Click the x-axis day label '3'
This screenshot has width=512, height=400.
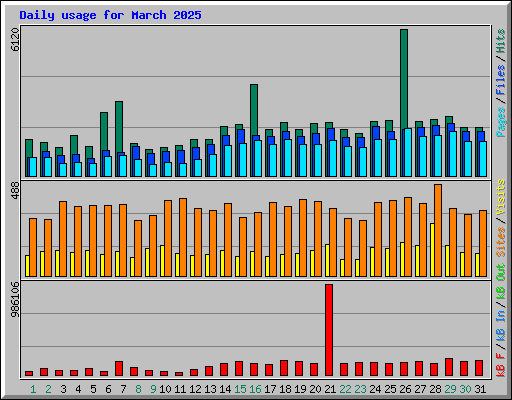point(63,389)
